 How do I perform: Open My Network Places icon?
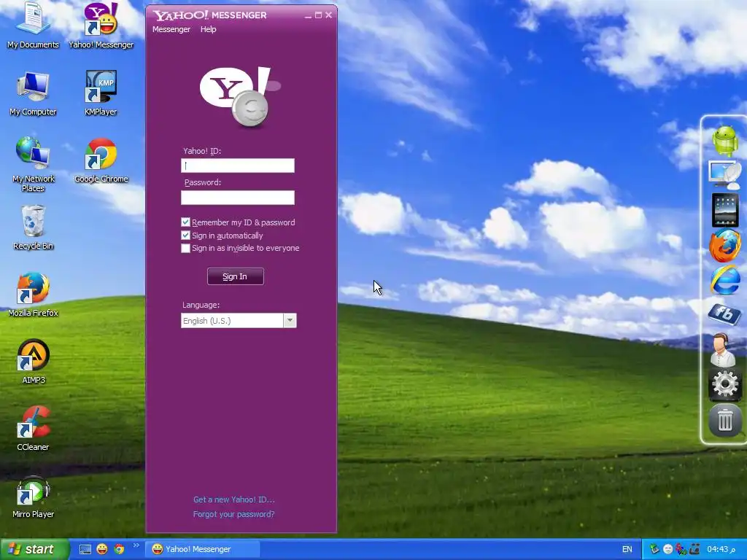(x=33, y=164)
